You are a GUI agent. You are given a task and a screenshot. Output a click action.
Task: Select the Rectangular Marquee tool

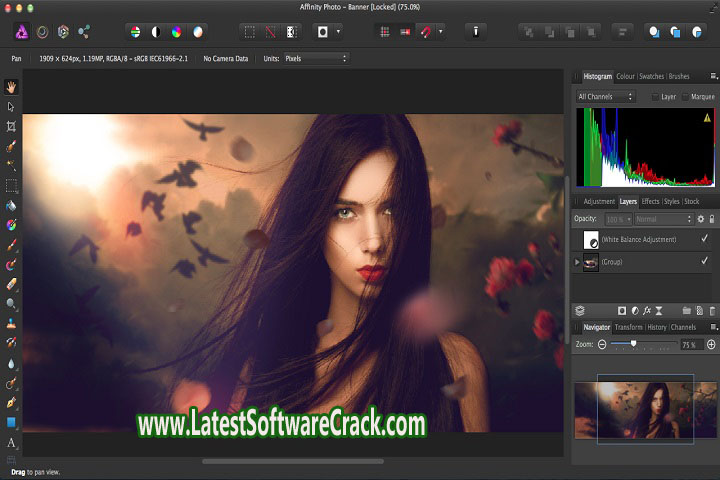tap(11, 186)
